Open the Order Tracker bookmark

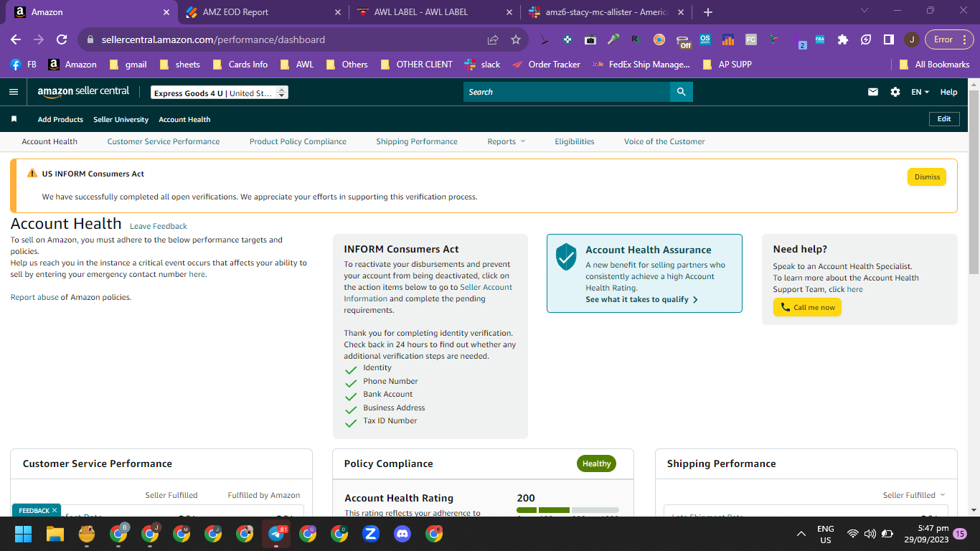coord(547,64)
